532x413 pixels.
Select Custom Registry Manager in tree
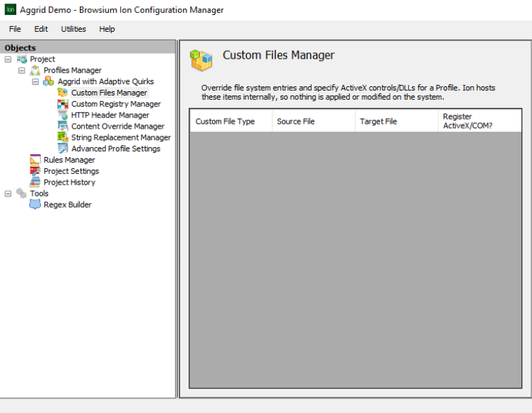click(x=116, y=104)
